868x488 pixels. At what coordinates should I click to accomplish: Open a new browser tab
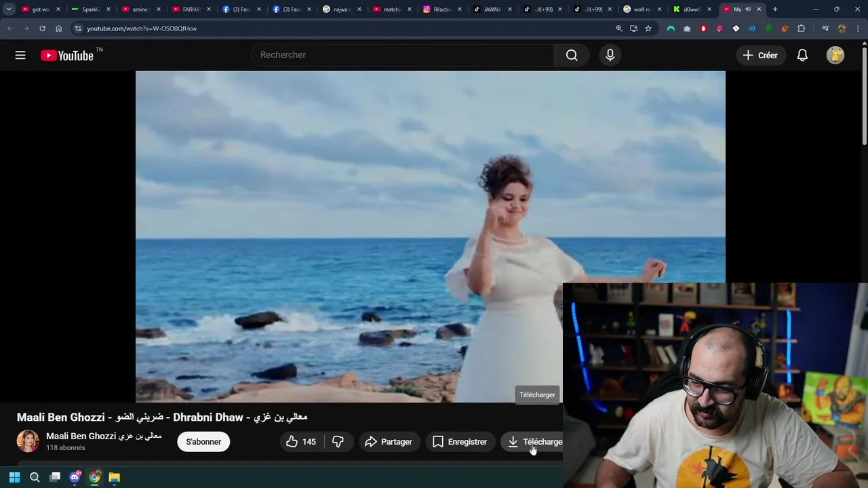pyautogui.click(x=775, y=9)
